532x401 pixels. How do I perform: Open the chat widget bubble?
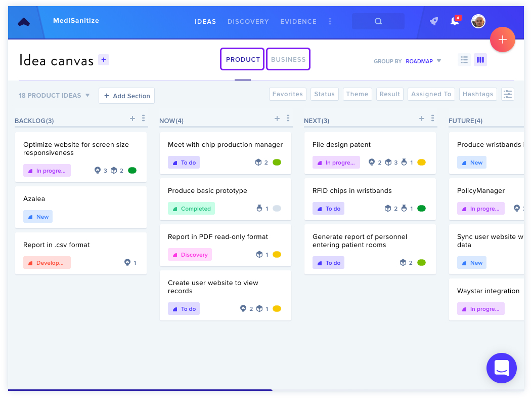click(502, 368)
